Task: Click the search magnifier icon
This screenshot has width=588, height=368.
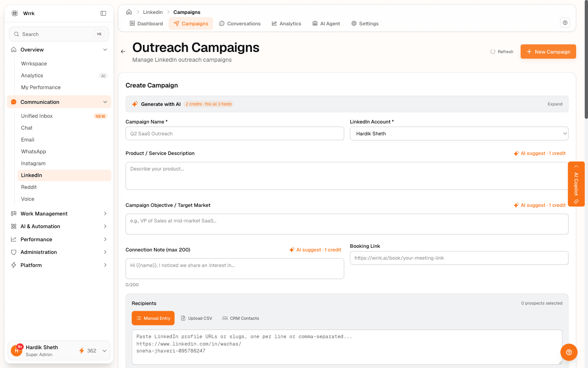Action: pyautogui.click(x=16, y=34)
